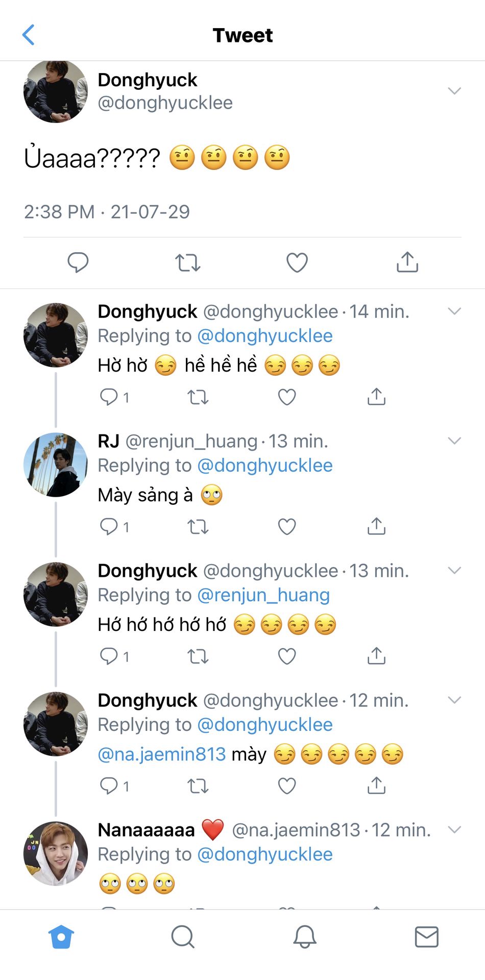This screenshot has height=980, width=485.
Task: Retweet the main Ủaaaa tweet
Action: (x=187, y=262)
